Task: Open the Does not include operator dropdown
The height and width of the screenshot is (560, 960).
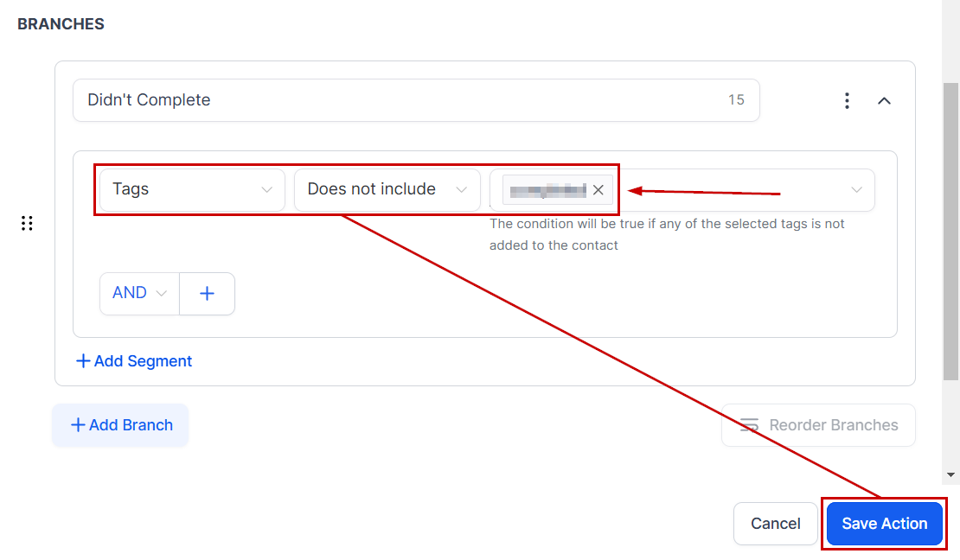Action: [x=387, y=190]
